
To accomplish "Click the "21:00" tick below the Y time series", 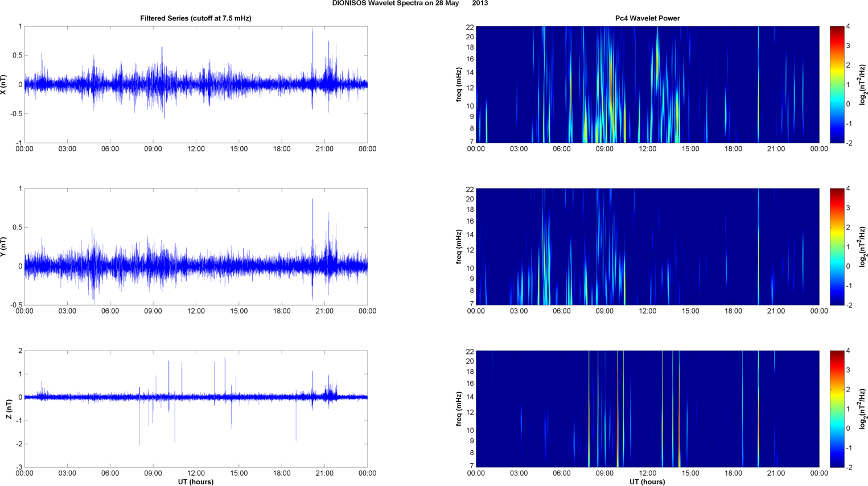I will coord(324,311).
